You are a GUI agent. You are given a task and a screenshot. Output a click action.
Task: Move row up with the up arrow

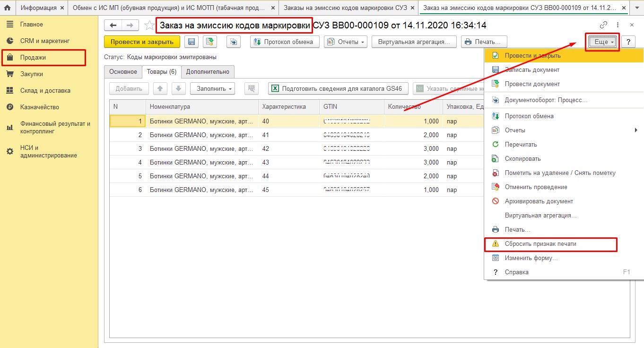160,88
